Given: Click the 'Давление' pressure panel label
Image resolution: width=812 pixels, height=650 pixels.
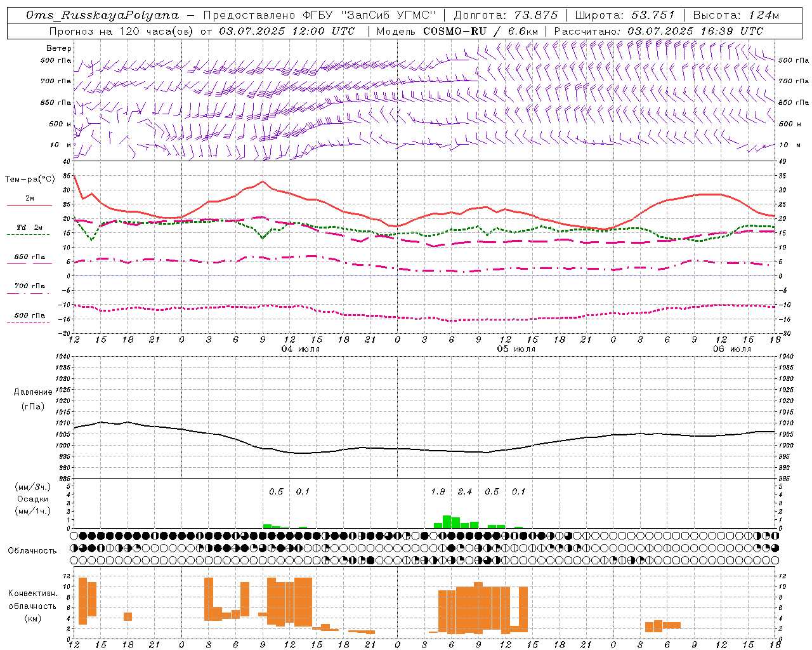Looking at the screenshot, I should coord(33,392).
